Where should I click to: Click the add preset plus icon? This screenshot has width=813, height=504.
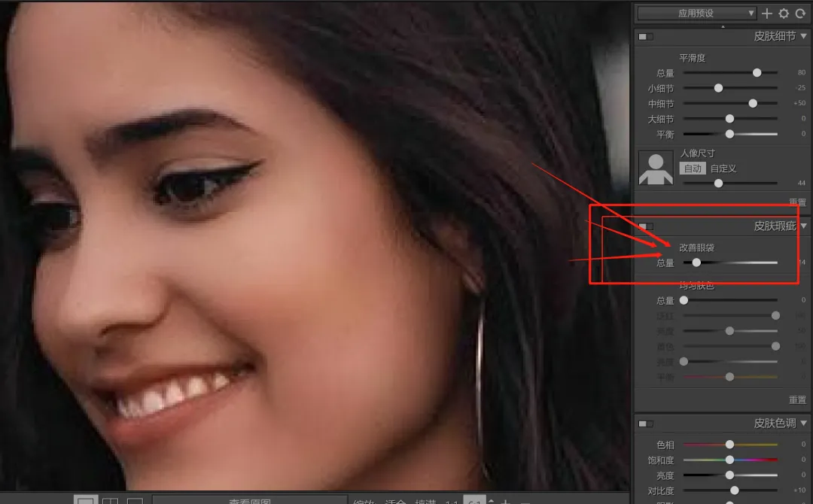pos(767,14)
